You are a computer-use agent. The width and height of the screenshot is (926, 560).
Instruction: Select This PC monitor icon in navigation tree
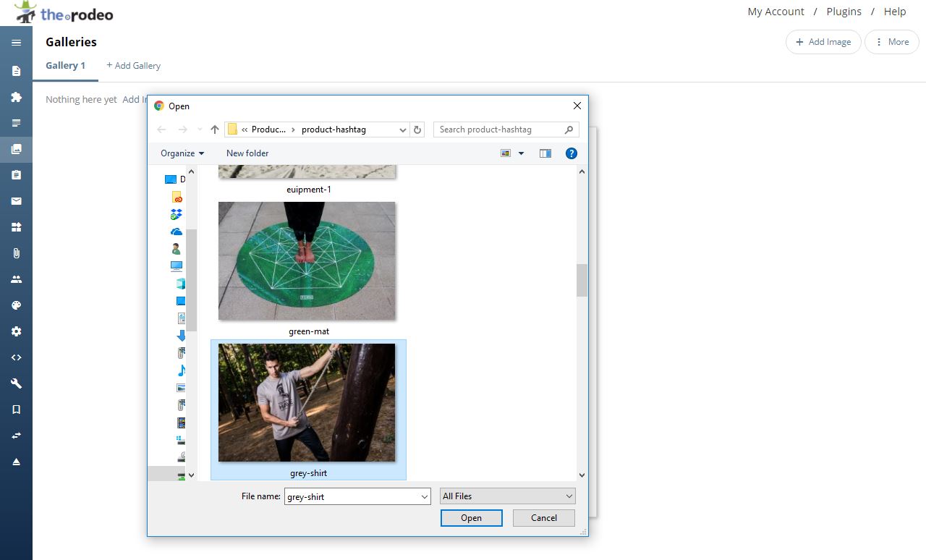pyautogui.click(x=177, y=266)
